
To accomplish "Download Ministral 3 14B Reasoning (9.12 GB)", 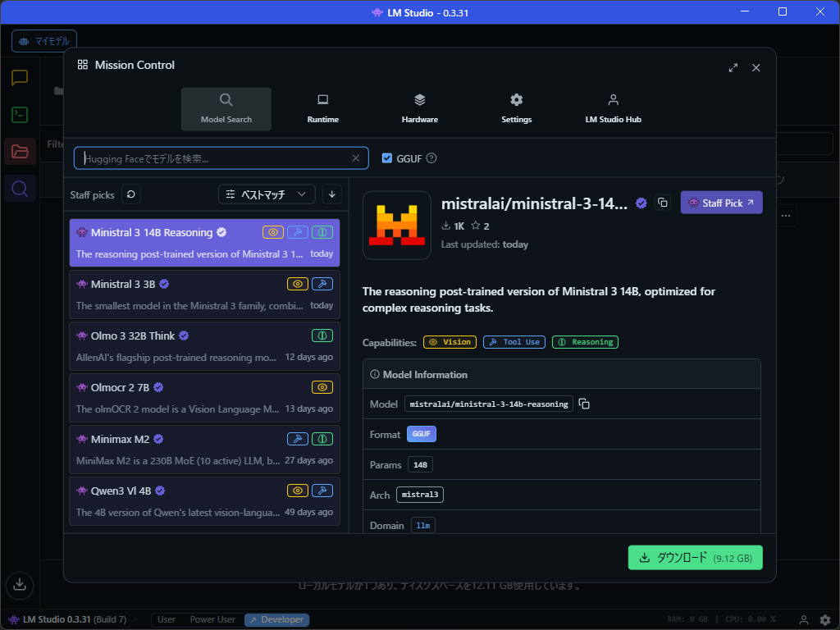I will (695, 557).
